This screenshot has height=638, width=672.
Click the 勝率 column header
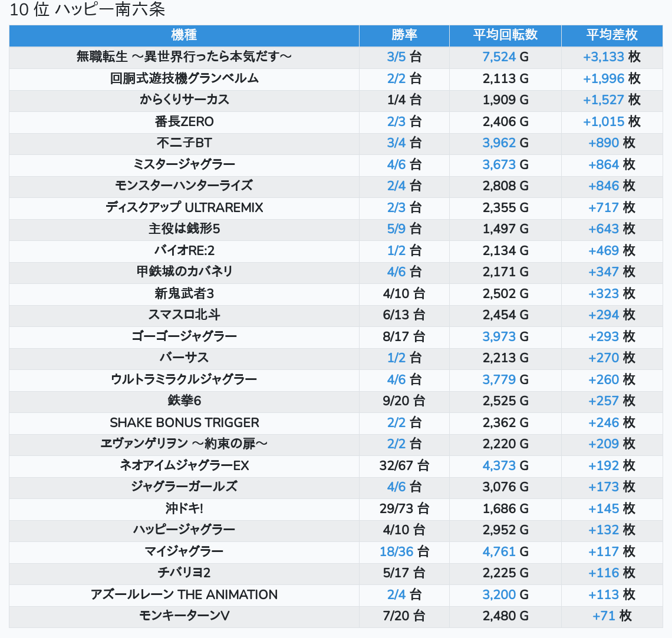click(x=404, y=35)
